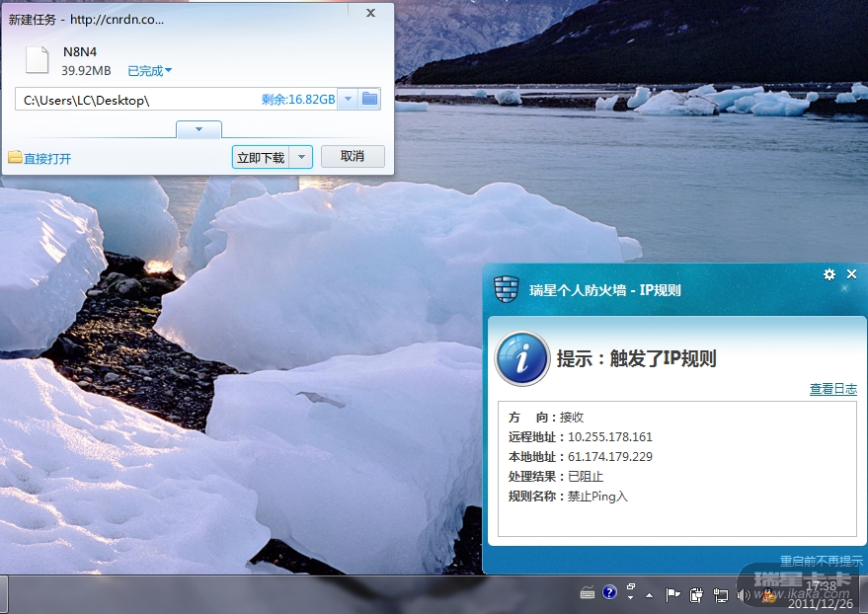Click the power plug battery tray icon

(x=696, y=595)
